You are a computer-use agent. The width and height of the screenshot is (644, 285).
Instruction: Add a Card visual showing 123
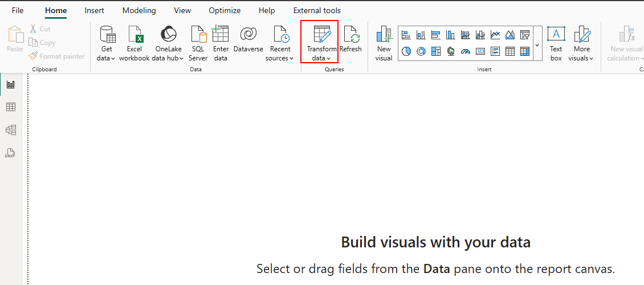click(x=480, y=51)
